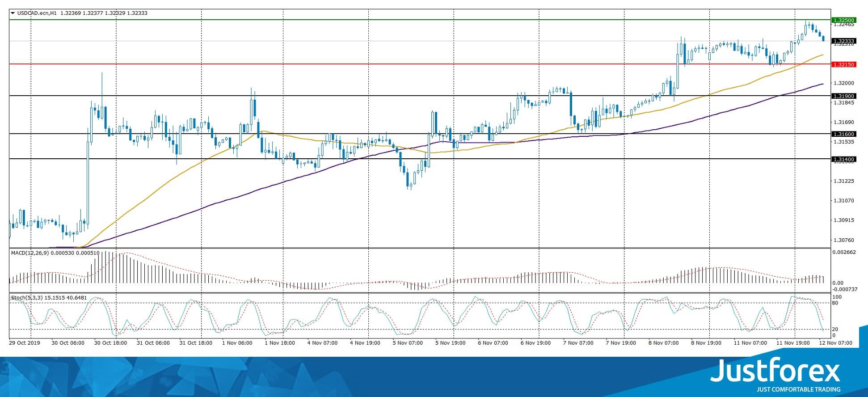
Task: Click the 1.31225 price axis value
Action: point(844,181)
